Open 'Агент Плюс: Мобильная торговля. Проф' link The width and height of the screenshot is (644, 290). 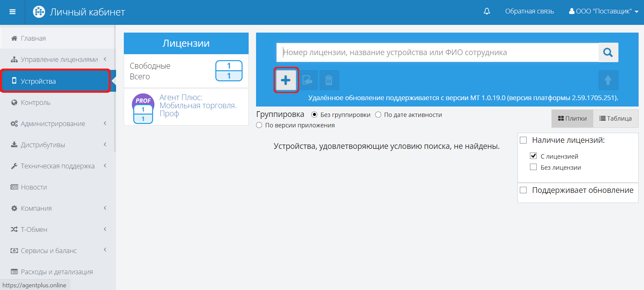pos(198,106)
